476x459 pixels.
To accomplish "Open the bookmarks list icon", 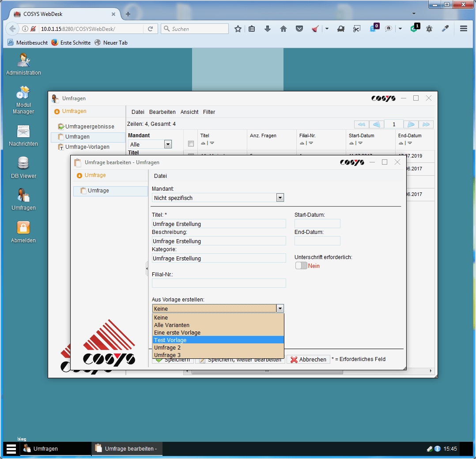I will point(252,29).
